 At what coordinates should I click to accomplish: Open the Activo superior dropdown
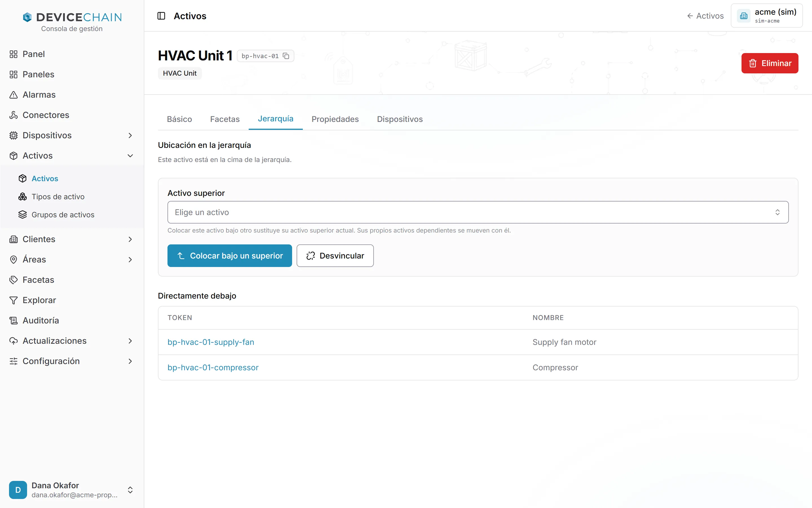tap(478, 212)
